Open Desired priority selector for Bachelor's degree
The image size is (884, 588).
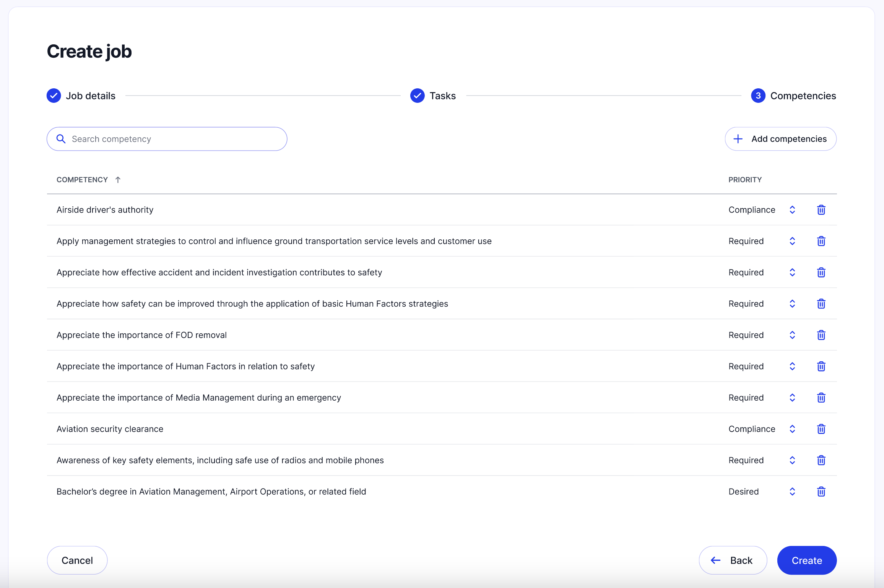[792, 492]
